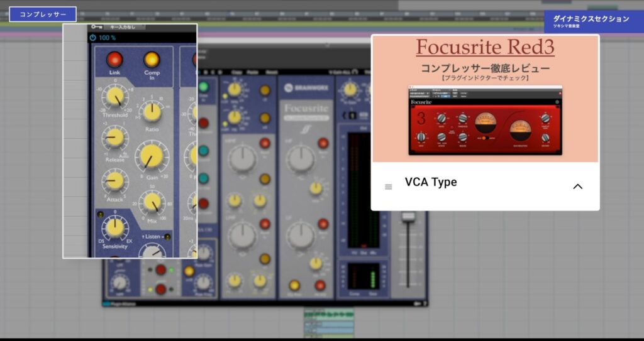Open the Focusrite Red3 title link
This screenshot has height=341, width=644.
point(485,47)
